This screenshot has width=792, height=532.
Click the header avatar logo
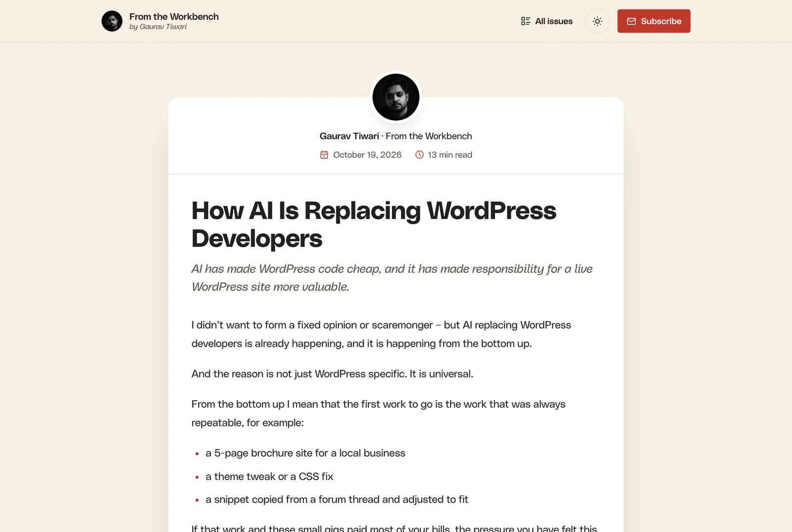tap(112, 21)
